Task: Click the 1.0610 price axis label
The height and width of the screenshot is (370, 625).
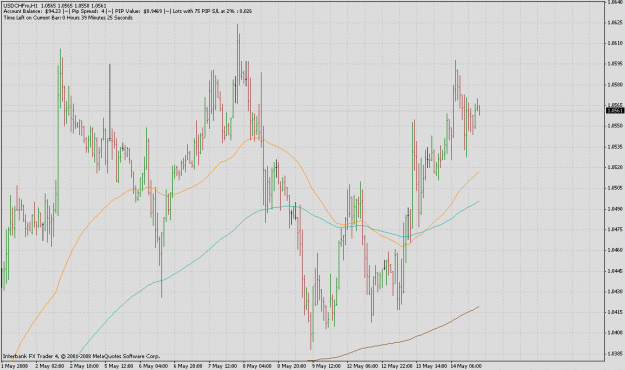Action: 614,43
